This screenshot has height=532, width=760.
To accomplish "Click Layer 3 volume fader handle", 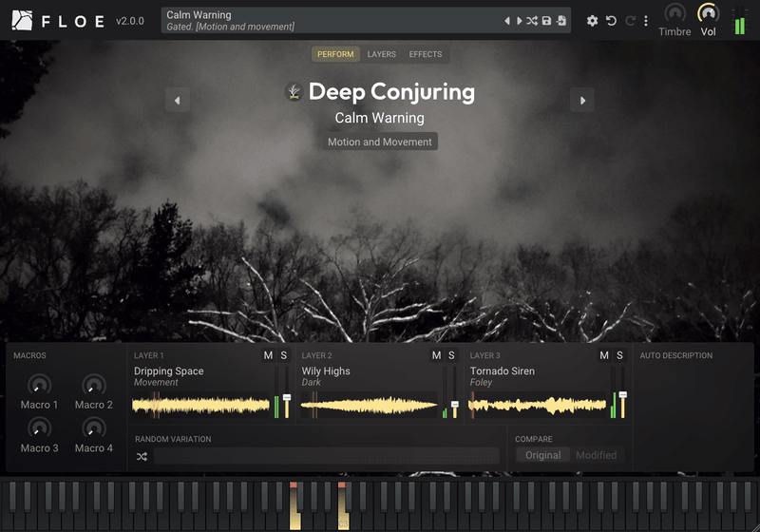I will tap(623, 395).
